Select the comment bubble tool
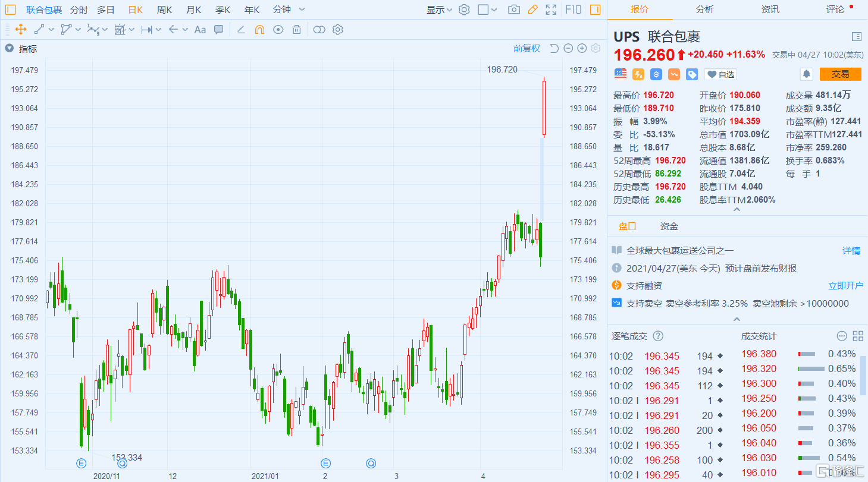This screenshot has height=482, width=868. tap(218, 29)
